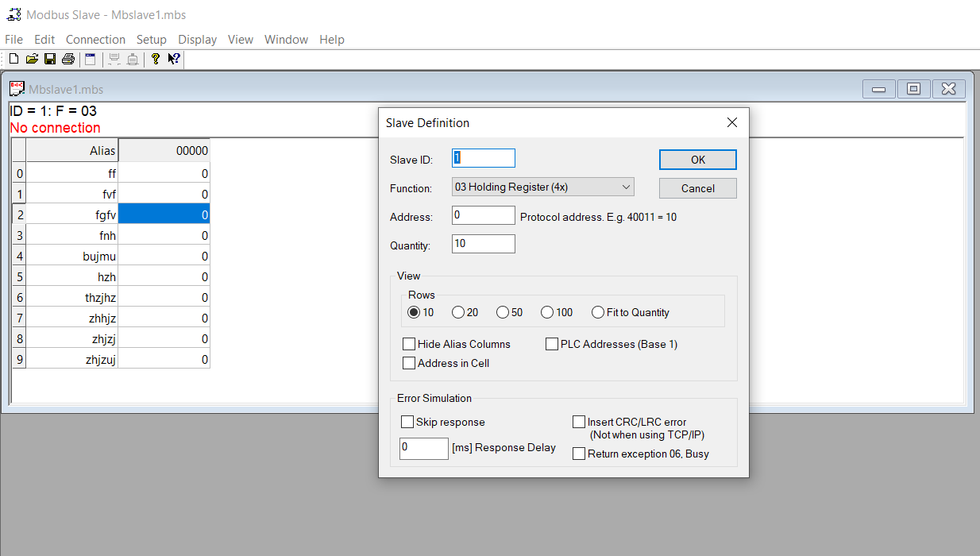This screenshot has width=980, height=556.
Task: Confirm slave definition with OK
Action: [x=697, y=160]
